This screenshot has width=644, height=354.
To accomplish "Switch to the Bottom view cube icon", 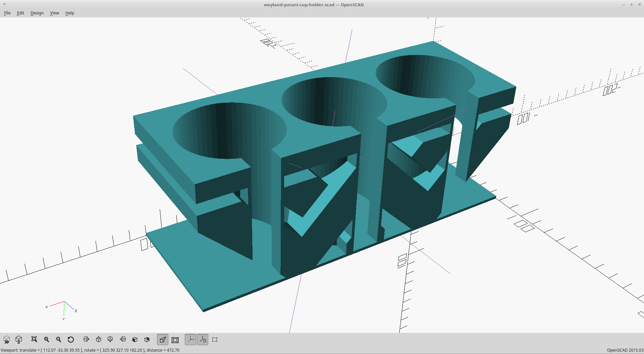I will (x=110, y=340).
